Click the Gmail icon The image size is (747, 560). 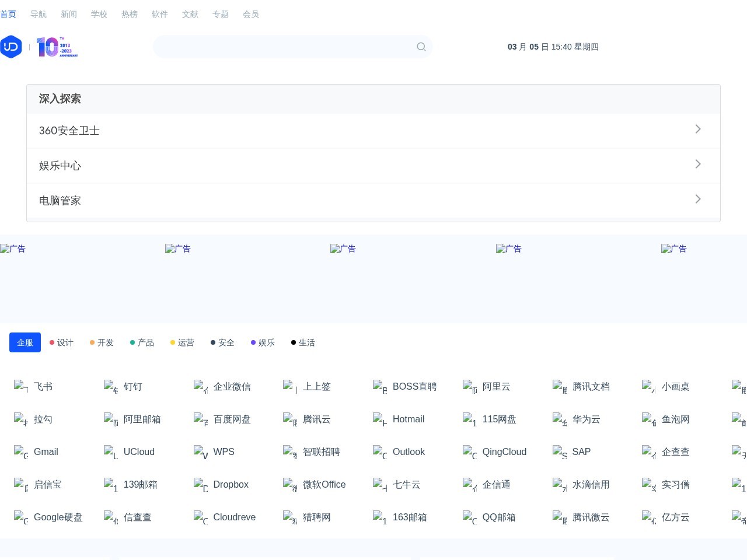[21, 452]
